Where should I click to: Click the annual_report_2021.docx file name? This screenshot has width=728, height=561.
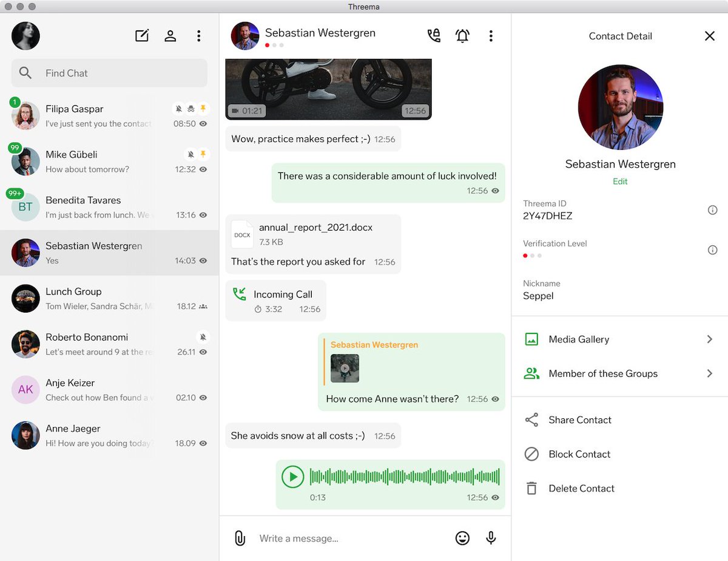click(x=315, y=228)
